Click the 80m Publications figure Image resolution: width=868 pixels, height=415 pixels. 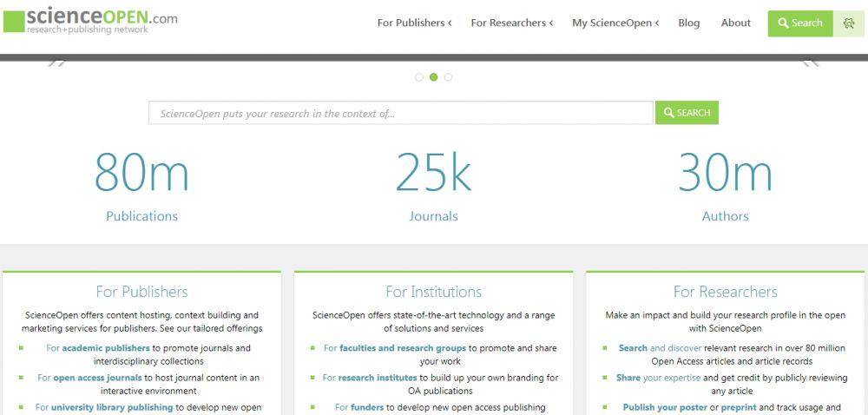click(141, 172)
